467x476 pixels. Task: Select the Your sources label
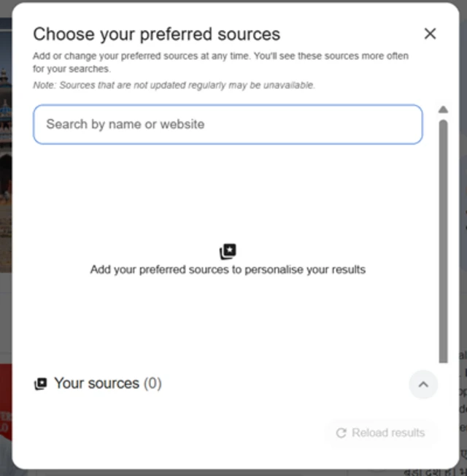[96, 383]
